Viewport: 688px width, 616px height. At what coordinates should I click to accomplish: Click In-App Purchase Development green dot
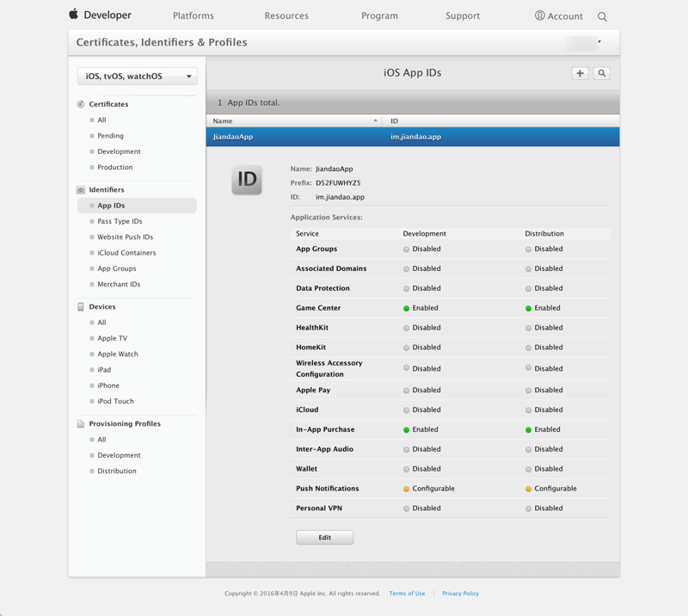coord(406,430)
